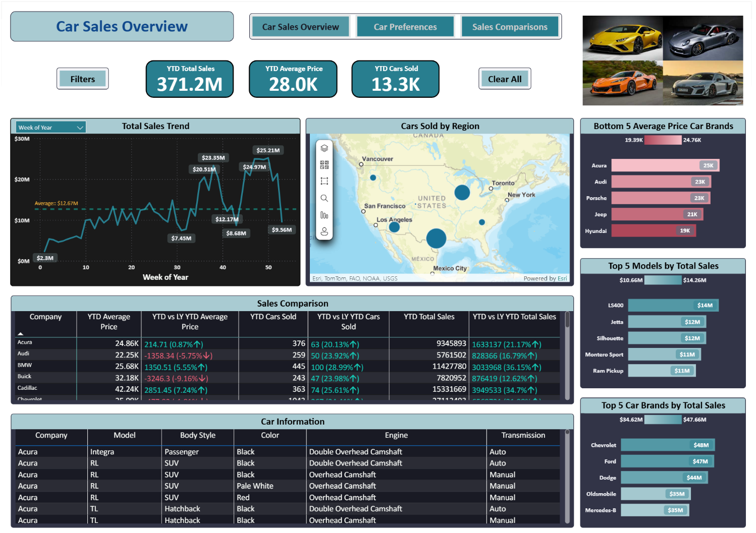Open the map Layers list icon

pyautogui.click(x=324, y=148)
